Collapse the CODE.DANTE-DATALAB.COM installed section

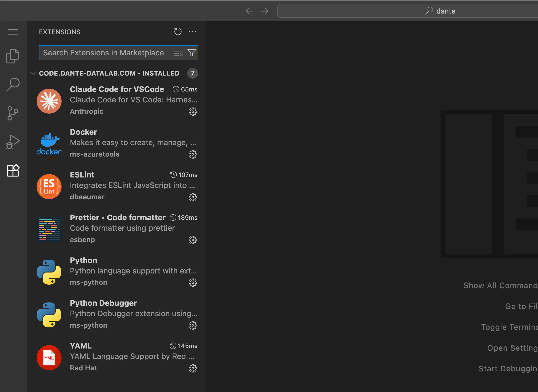coord(33,73)
